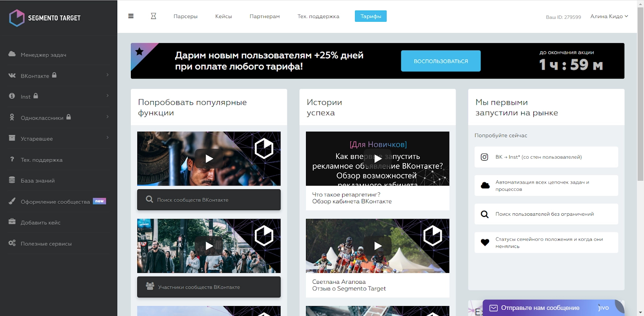644x316 pixels.
Task: Play the mechanic video above Поиск сообществ
Action: (209, 159)
